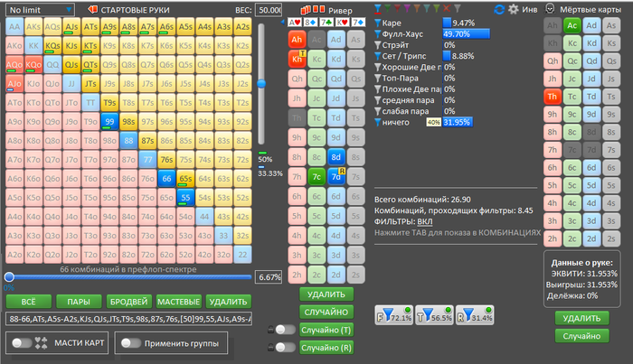Click the blue refresh arrows icon

point(499,9)
